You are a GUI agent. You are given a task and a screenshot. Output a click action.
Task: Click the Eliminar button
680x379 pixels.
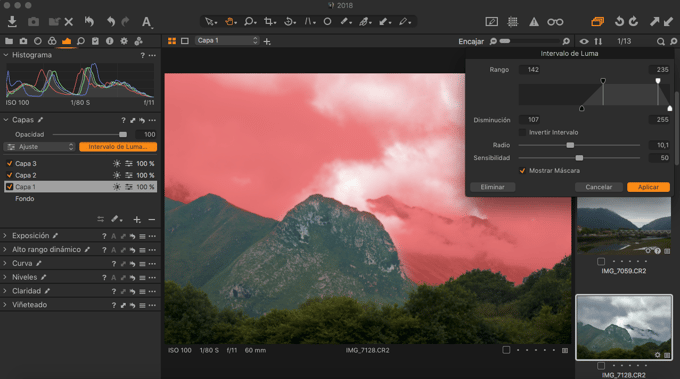pos(492,187)
